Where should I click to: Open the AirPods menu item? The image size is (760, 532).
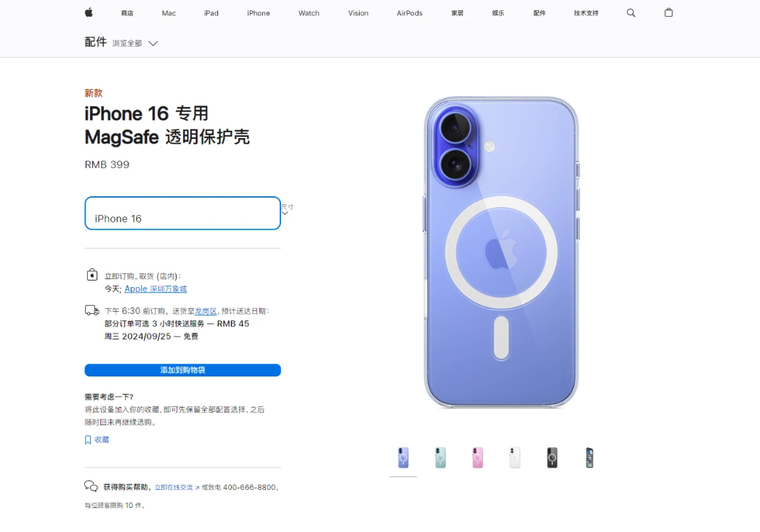point(410,13)
